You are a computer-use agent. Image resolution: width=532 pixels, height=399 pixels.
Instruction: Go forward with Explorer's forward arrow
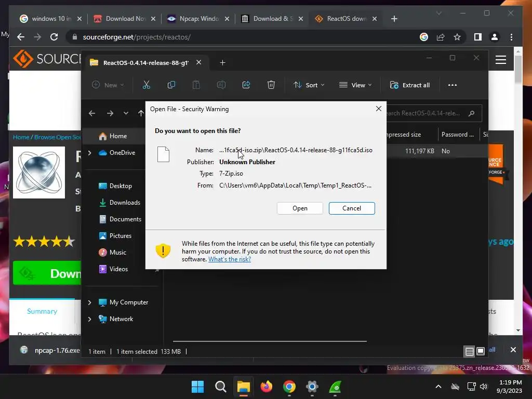(x=110, y=113)
